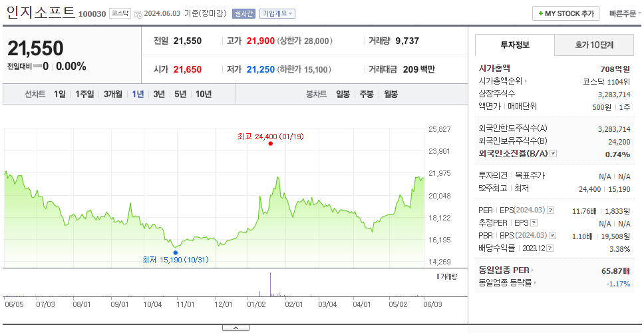The image size is (644, 333).
Task: Collapse the chart with bottom chevron handle
Action: tap(236, 328)
